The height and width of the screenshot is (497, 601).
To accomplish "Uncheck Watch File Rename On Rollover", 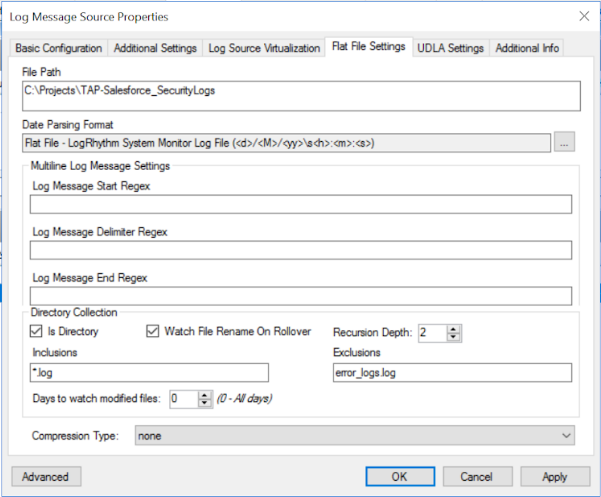I will click(153, 332).
